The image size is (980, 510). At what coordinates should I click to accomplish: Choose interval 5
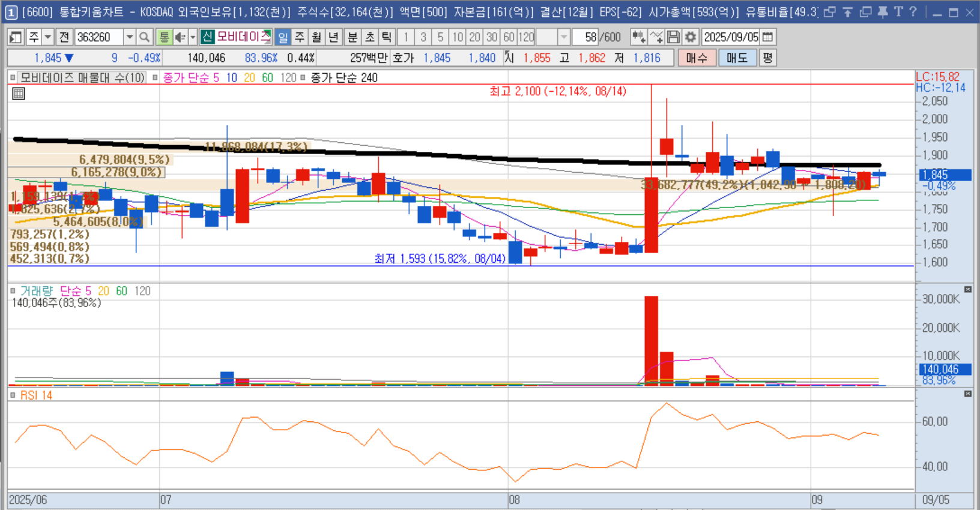(x=440, y=37)
